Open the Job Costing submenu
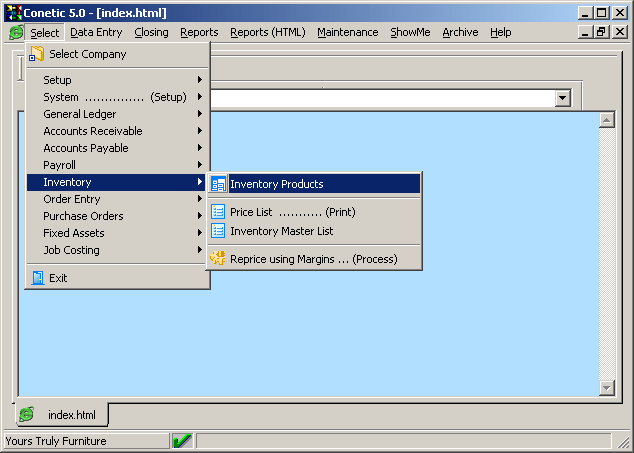 pyautogui.click(x=72, y=250)
